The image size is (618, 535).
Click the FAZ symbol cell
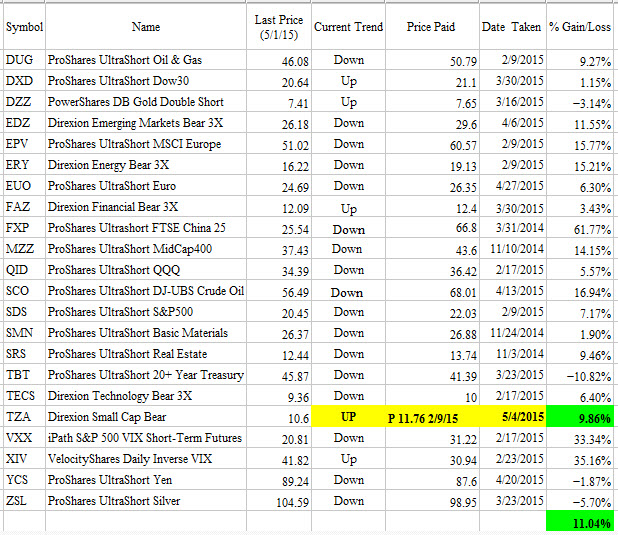point(24,207)
